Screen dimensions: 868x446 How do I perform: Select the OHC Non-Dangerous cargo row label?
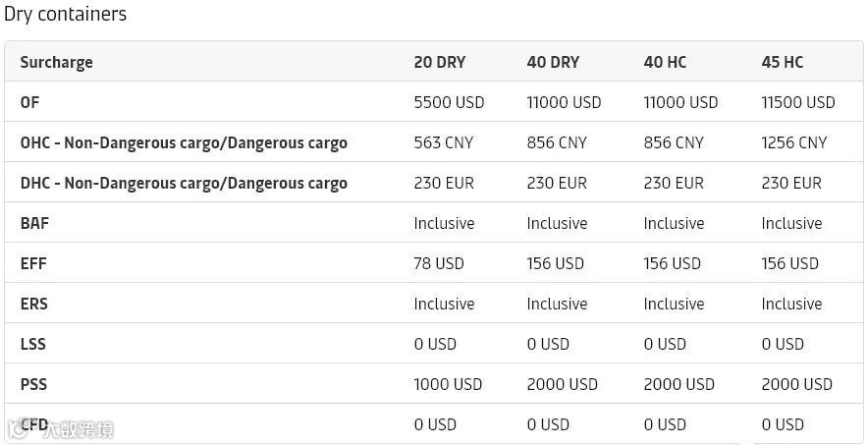point(184,142)
